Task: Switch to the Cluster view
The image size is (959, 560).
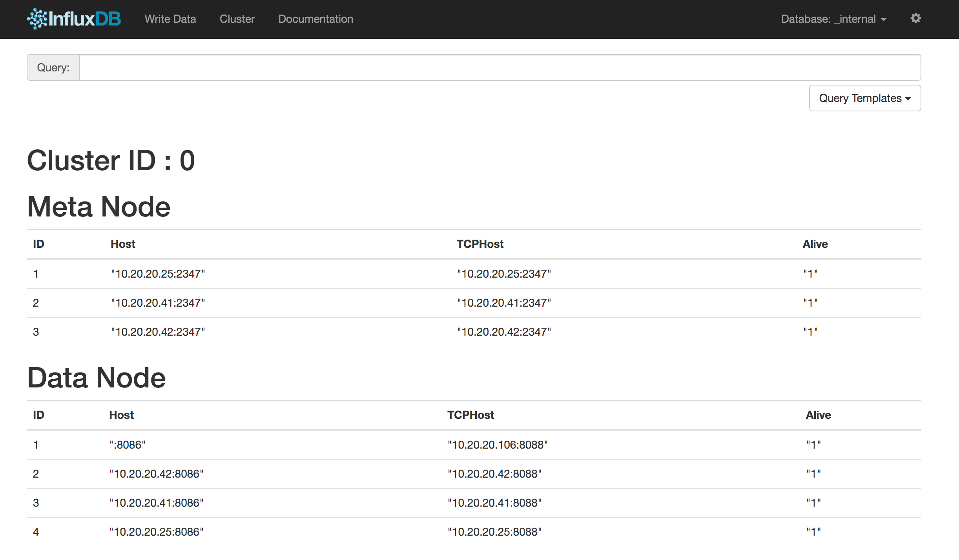Action: (x=237, y=19)
